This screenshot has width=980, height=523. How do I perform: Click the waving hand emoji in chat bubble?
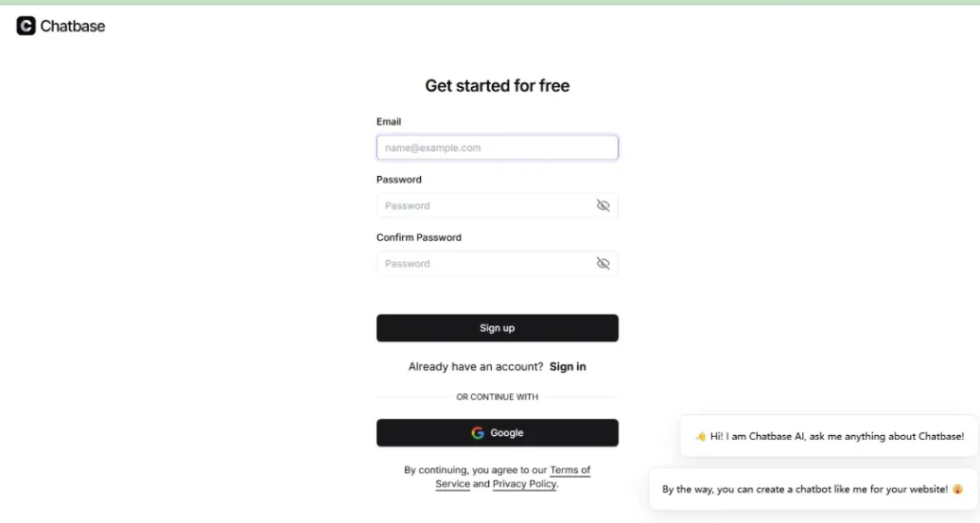[x=701, y=436]
